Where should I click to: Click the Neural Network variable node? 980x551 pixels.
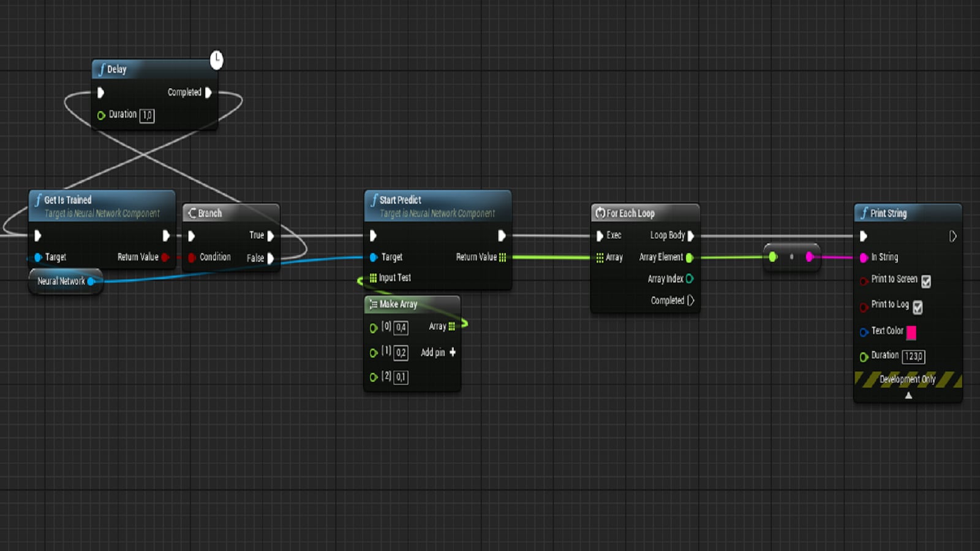(x=61, y=281)
